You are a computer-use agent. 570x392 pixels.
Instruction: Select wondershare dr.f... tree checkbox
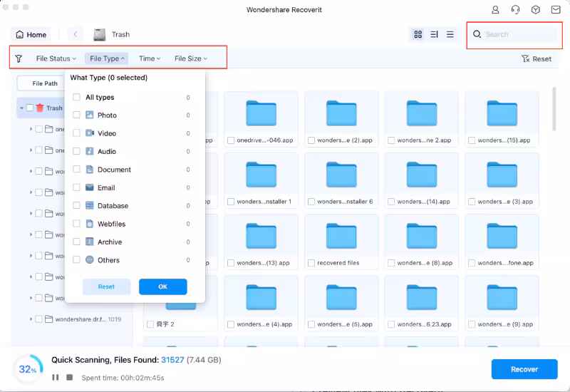pyautogui.click(x=39, y=319)
